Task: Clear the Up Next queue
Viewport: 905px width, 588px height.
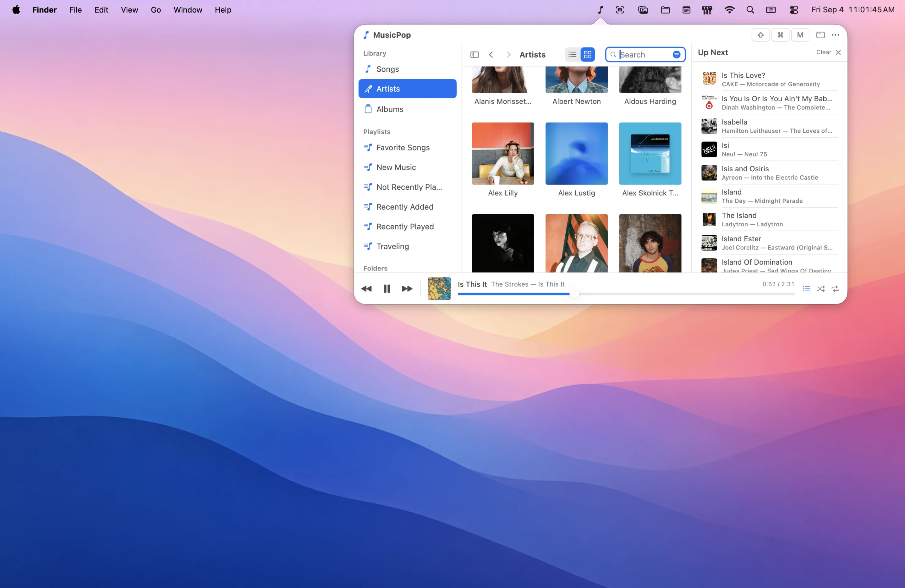Action: [x=824, y=52]
